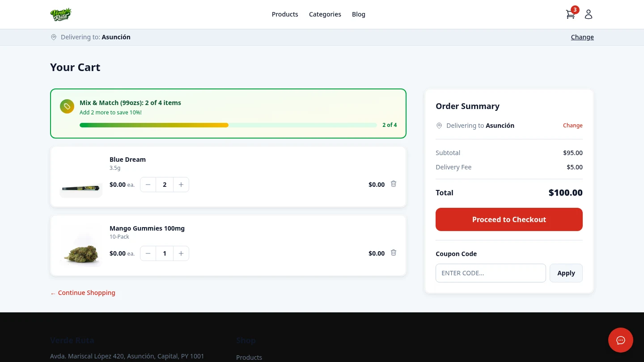The height and width of the screenshot is (362, 644).
Task: Click the user account icon
Action: click(x=588, y=14)
